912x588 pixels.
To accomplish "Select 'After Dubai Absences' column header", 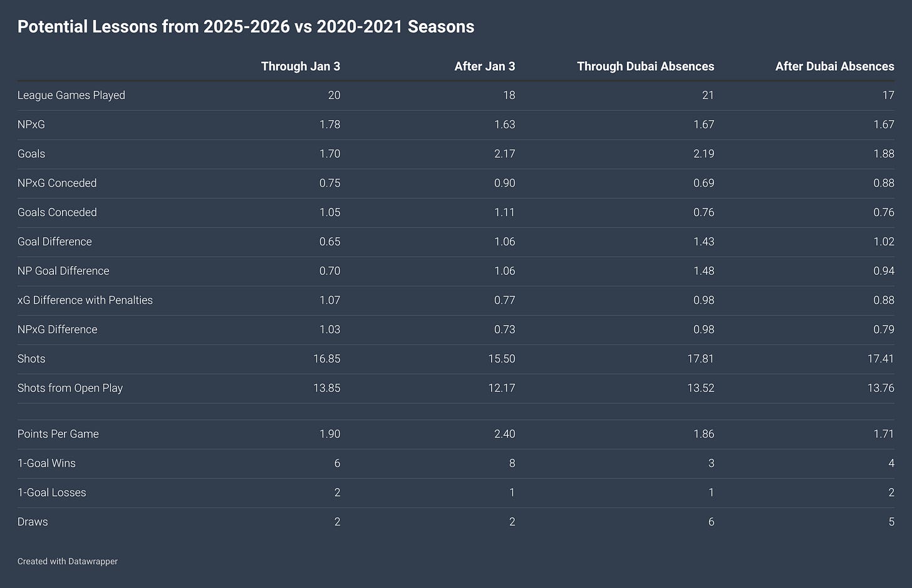I will click(x=835, y=66).
